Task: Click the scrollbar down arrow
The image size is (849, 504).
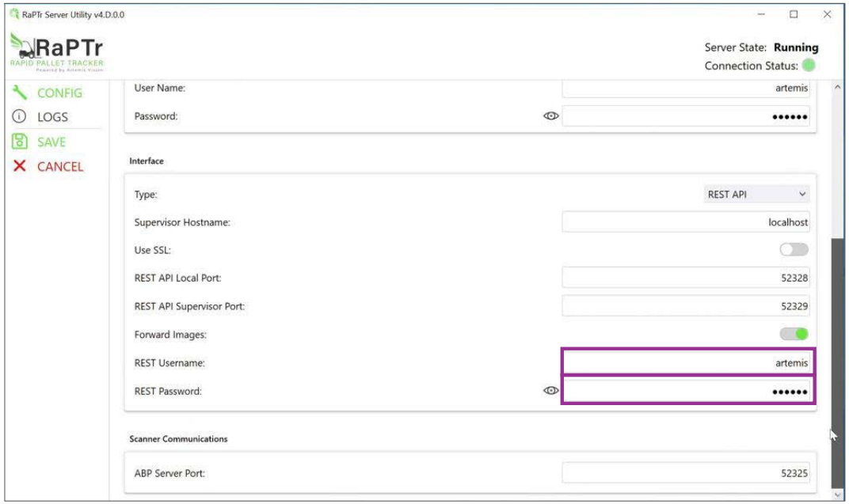Action: pos(837,495)
